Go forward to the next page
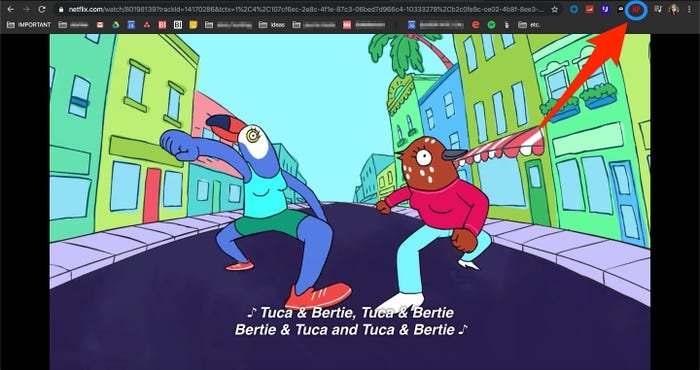 point(26,9)
